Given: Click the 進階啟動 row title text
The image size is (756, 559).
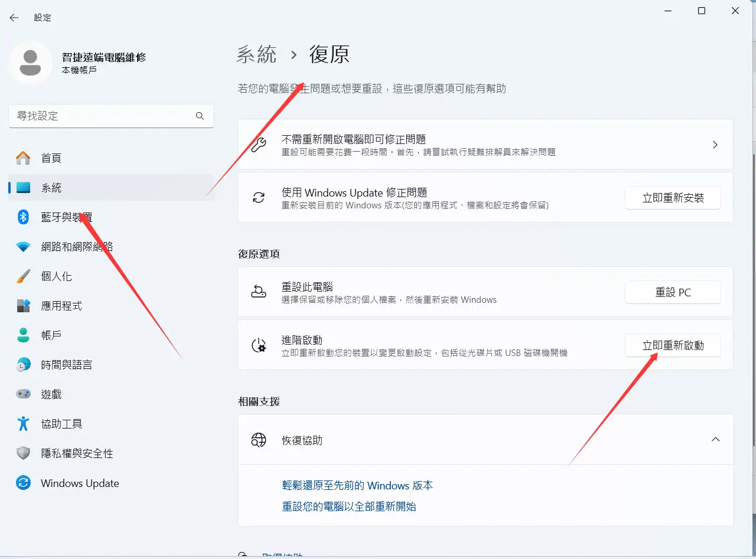Looking at the screenshot, I should 302,340.
